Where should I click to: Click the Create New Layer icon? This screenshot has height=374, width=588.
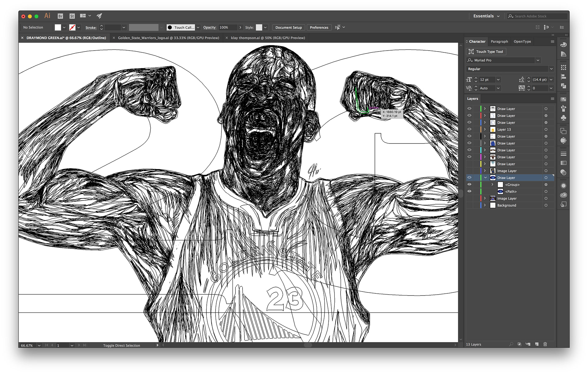[x=537, y=344]
